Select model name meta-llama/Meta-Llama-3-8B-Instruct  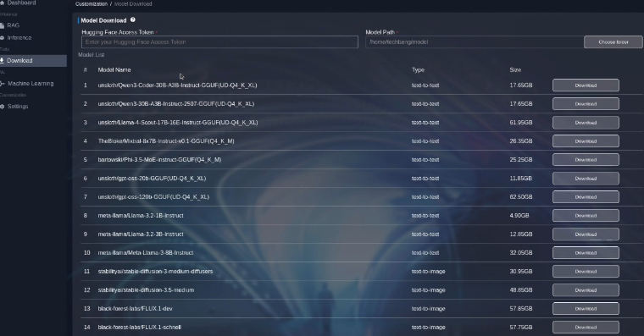point(146,253)
